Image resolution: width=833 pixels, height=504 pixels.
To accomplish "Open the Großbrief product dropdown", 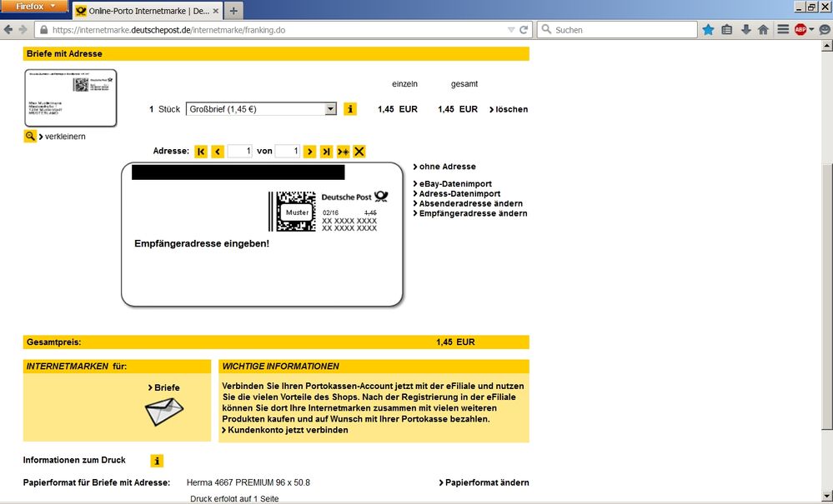I will 260,109.
